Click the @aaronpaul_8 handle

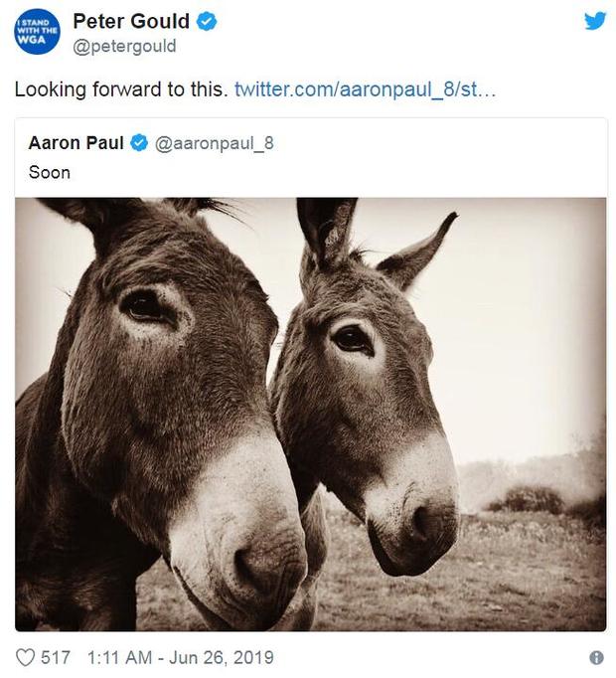[x=214, y=143]
